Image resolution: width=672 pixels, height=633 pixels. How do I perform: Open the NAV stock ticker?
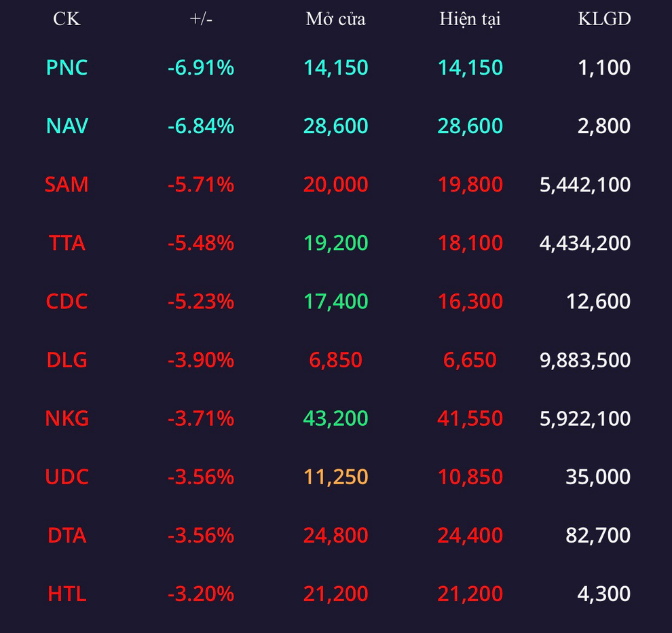click(x=67, y=126)
